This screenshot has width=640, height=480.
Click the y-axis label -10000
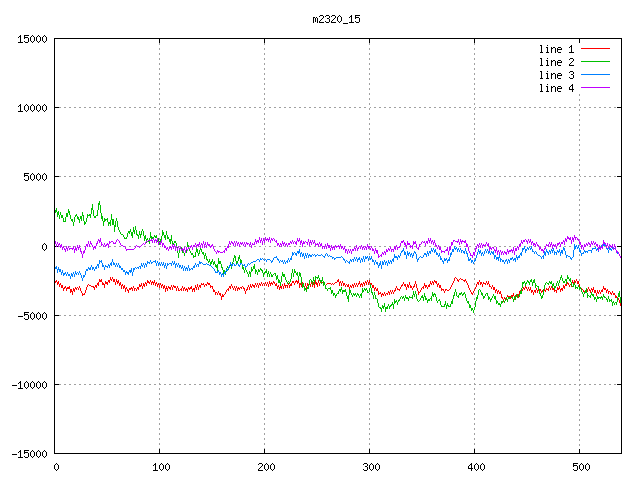click(x=29, y=385)
